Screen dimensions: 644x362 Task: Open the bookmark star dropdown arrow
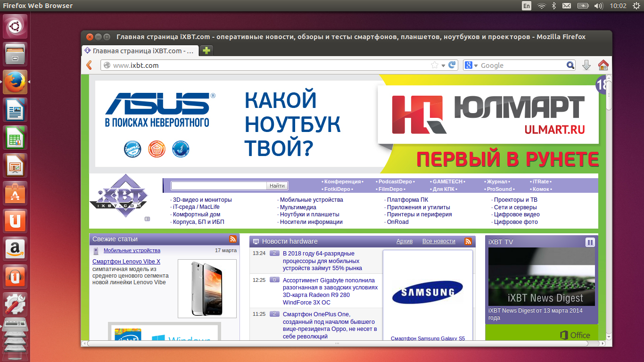[443, 65]
